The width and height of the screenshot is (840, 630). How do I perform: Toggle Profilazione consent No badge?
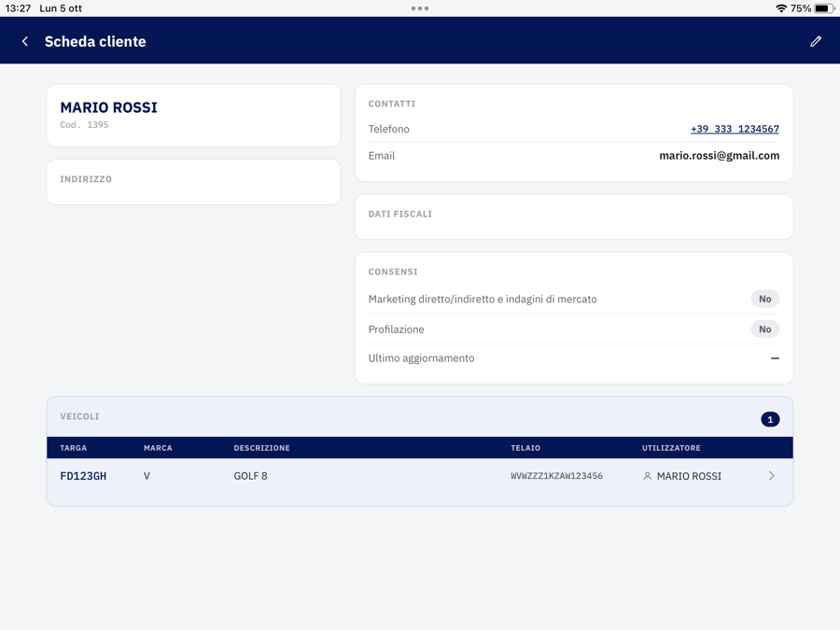coord(765,329)
